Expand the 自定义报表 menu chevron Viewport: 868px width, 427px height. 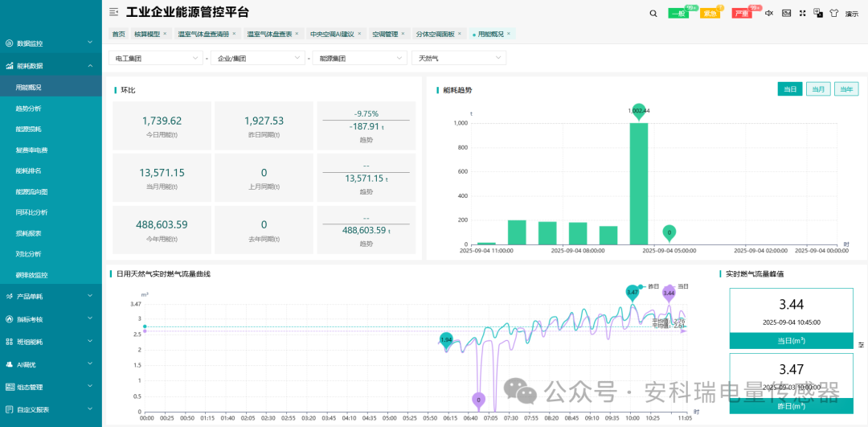pyautogui.click(x=90, y=410)
